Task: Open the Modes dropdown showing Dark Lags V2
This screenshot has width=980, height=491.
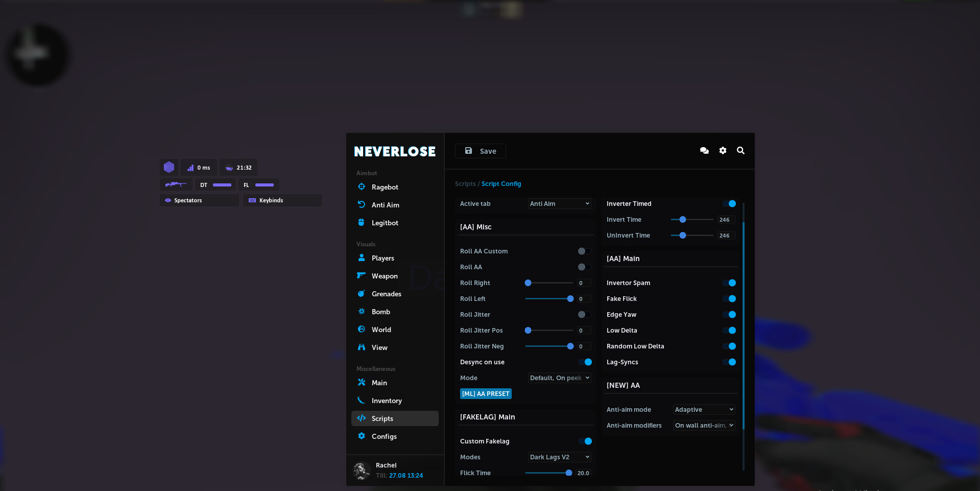Action: pyautogui.click(x=559, y=457)
